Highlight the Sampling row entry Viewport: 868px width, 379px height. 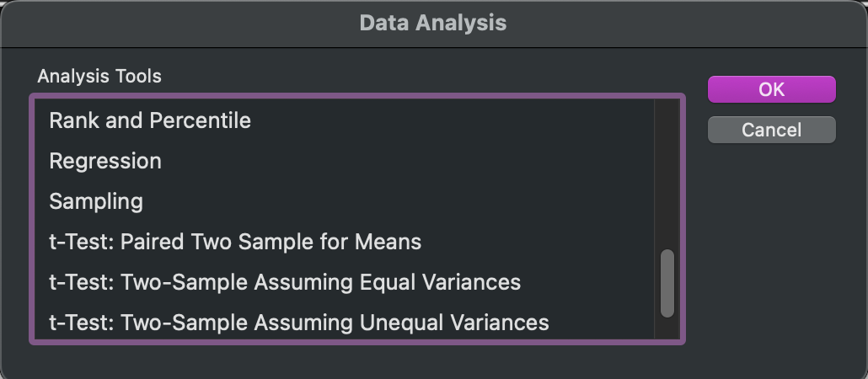click(x=345, y=201)
